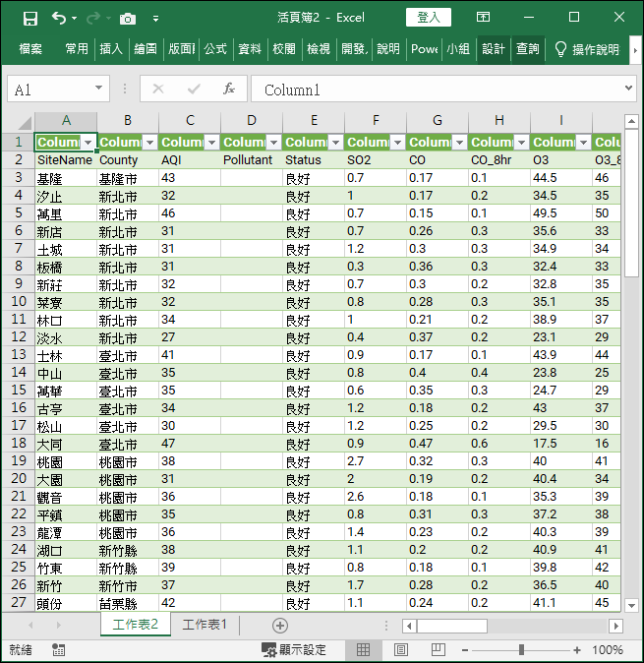Click next sheet navigation arrow
This screenshot has width=644, height=663.
(59, 625)
